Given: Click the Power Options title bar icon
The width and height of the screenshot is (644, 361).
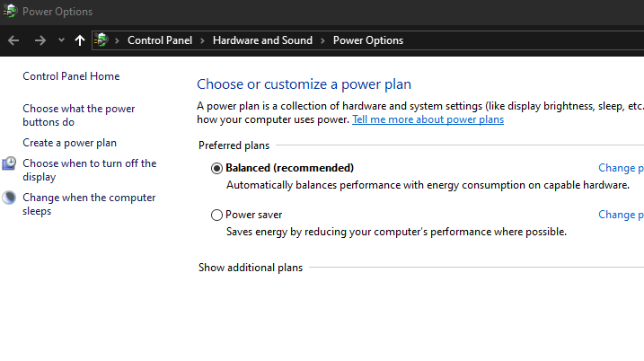Looking at the screenshot, I should [10, 11].
